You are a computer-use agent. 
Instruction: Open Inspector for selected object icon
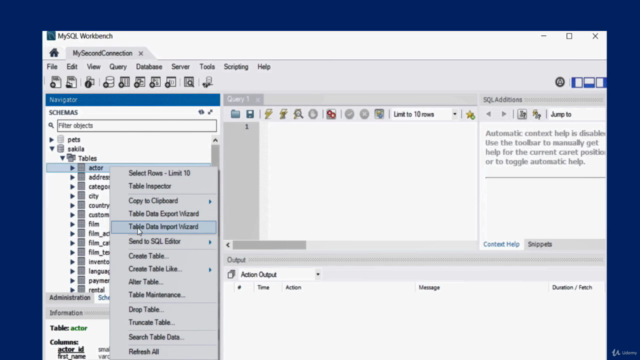tap(89, 82)
